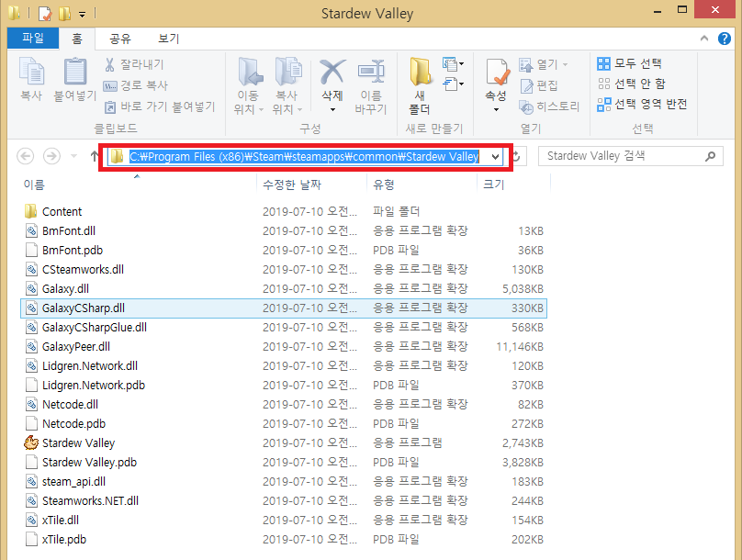Select the Galaxy.dll file
Viewport: 742px width, 560px height.
[284, 289]
